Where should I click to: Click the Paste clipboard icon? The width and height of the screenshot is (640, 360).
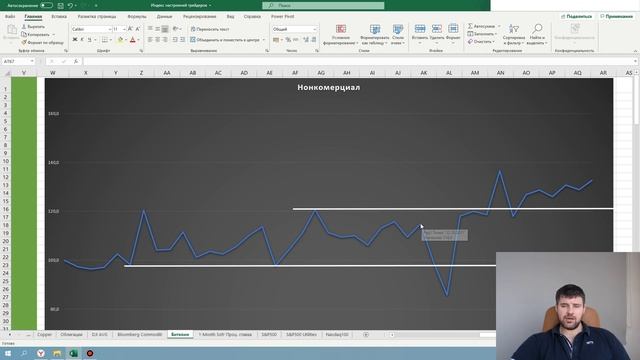click(12, 30)
